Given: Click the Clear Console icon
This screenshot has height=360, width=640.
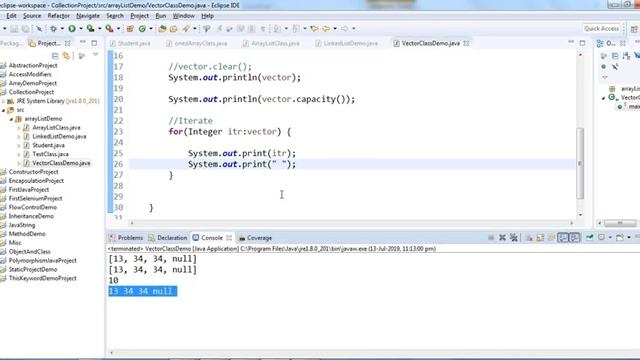Looking at the screenshot, I should tap(529, 238).
